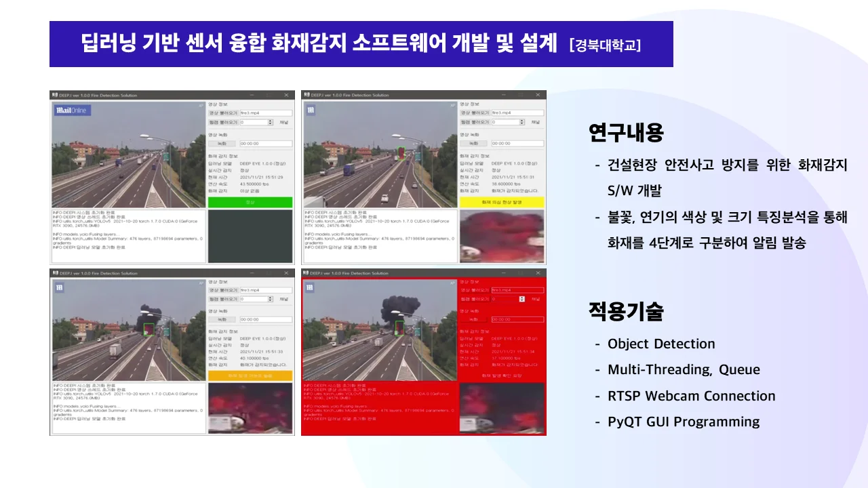Click the fire crop thumbnail in the red window
The height and width of the screenshot is (488, 868).
[503, 407]
